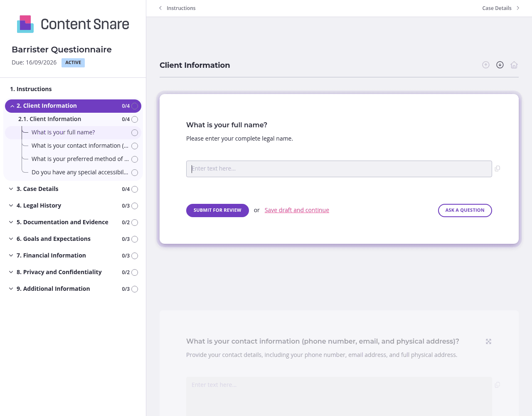532x416 pixels.
Task: Click the expand icon on contact information question
Action: click(x=489, y=342)
